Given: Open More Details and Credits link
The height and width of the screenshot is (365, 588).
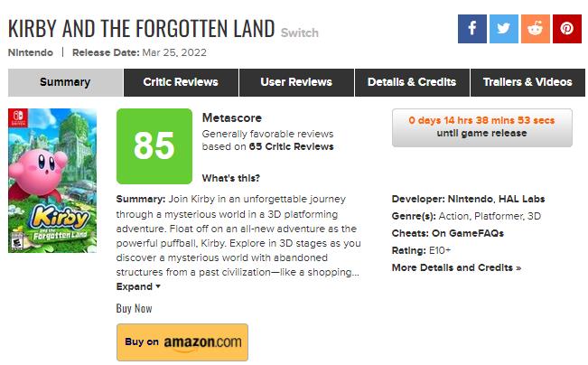Looking at the screenshot, I should pyautogui.click(x=456, y=267).
